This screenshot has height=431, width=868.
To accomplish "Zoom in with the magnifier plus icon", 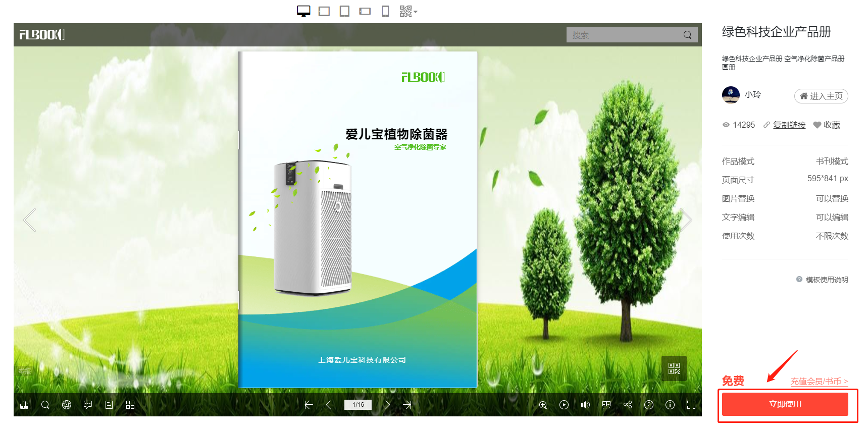I will tap(543, 405).
